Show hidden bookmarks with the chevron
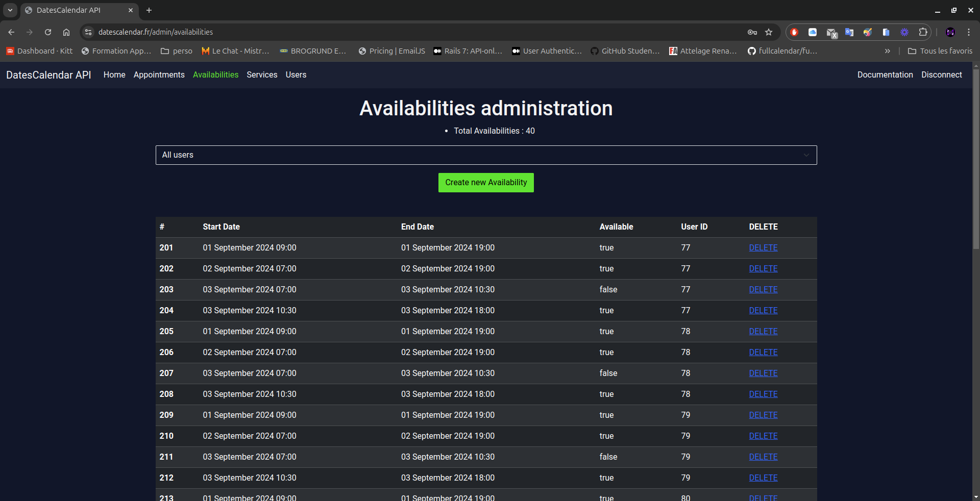 tap(888, 51)
